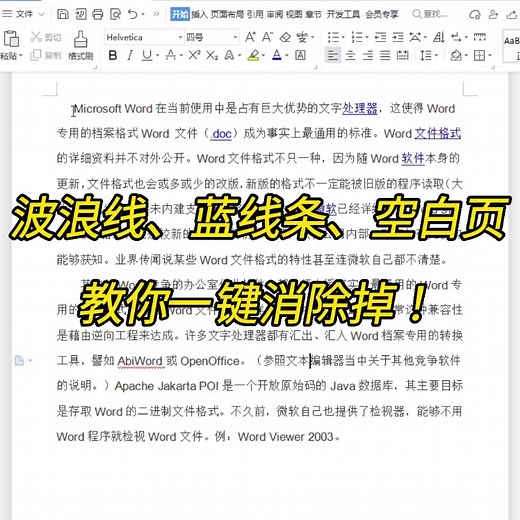Toggle Subscript X₂ formatting

pos(212,55)
